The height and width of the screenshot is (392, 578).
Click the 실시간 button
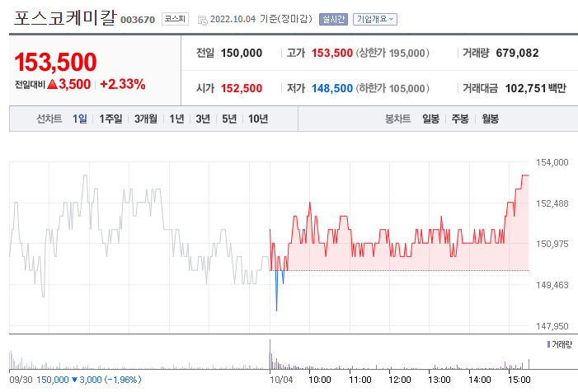(333, 19)
